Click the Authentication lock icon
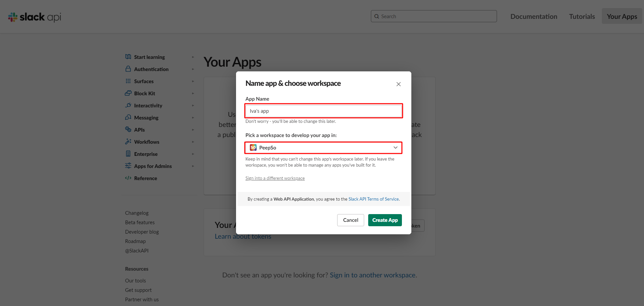The image size is (644, 306). pos(128,69)
